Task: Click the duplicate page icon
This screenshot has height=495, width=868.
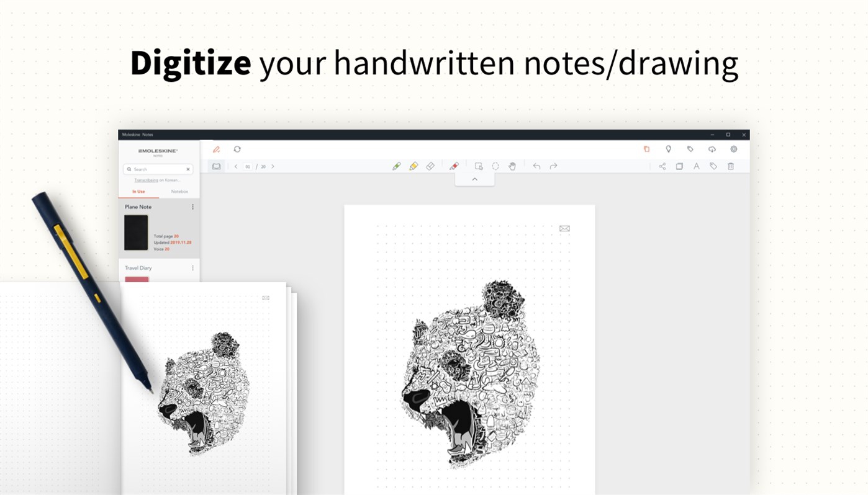Action: tap(679, 166)
